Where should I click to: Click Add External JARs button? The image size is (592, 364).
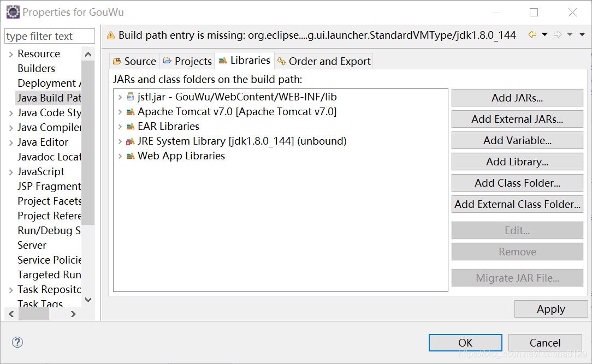pyautogui.click(x=517, y=119)
